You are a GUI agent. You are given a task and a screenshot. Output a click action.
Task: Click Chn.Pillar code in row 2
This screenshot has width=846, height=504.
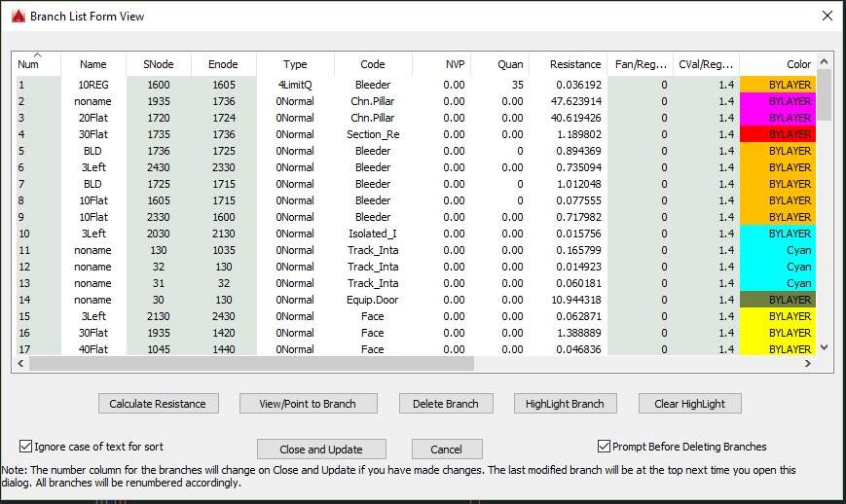tap(373, 101)
